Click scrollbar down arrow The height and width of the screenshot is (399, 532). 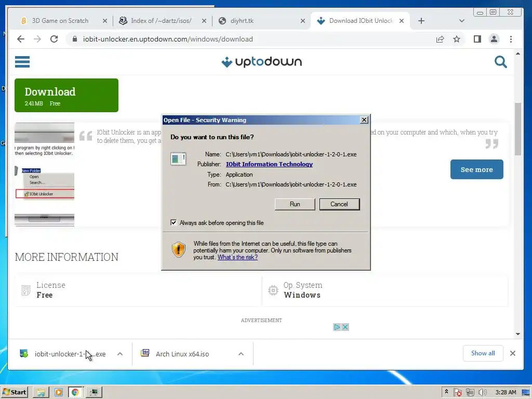pos(518,334)
